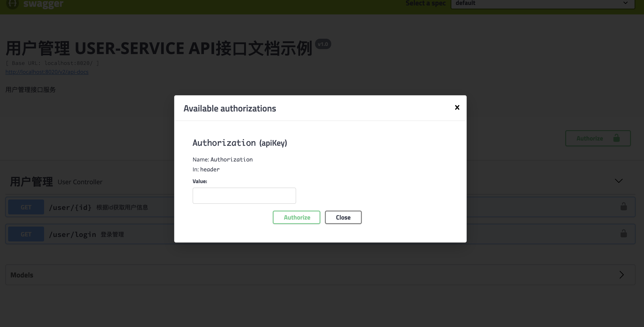644x327 pixels.
Task: Click the 登录管理 endpoint summary
Action: pyautogui.click(x=112, y=234)
